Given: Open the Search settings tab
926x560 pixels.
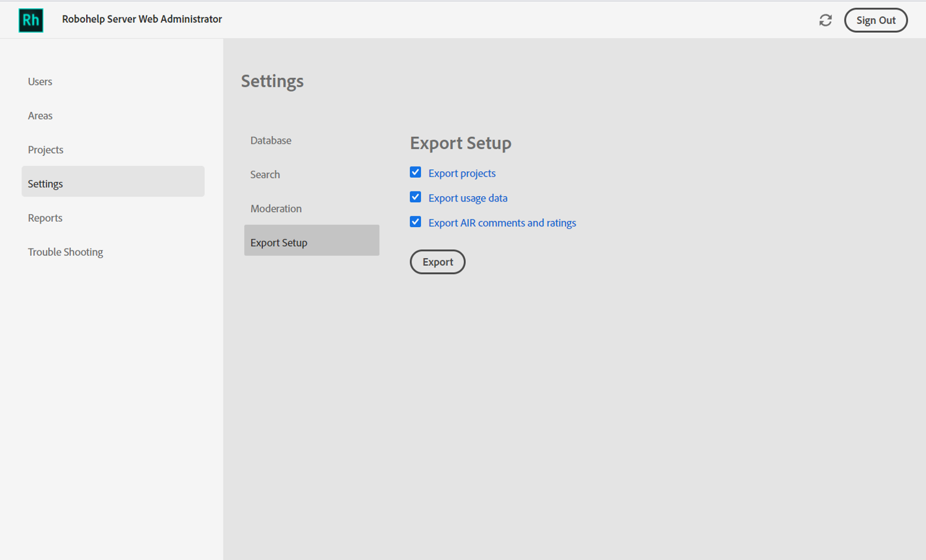Looking at the screenshot, I should click(x=265, y=174).
